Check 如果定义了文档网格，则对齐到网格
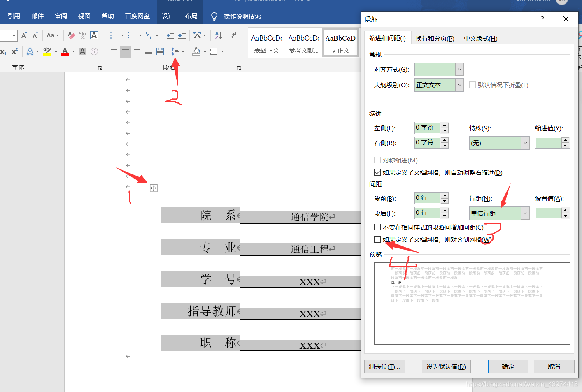The width and height of the screenshot is (582, 392). pyautogui.click(x=377, y=239)
